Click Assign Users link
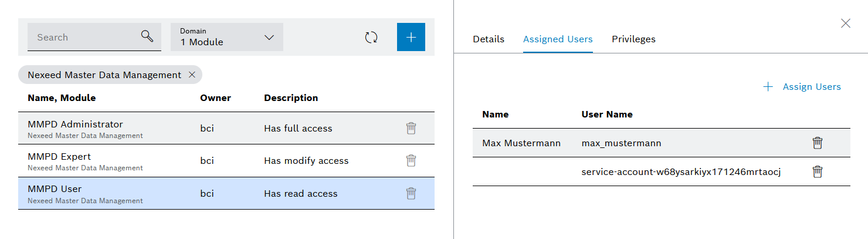 802,87
